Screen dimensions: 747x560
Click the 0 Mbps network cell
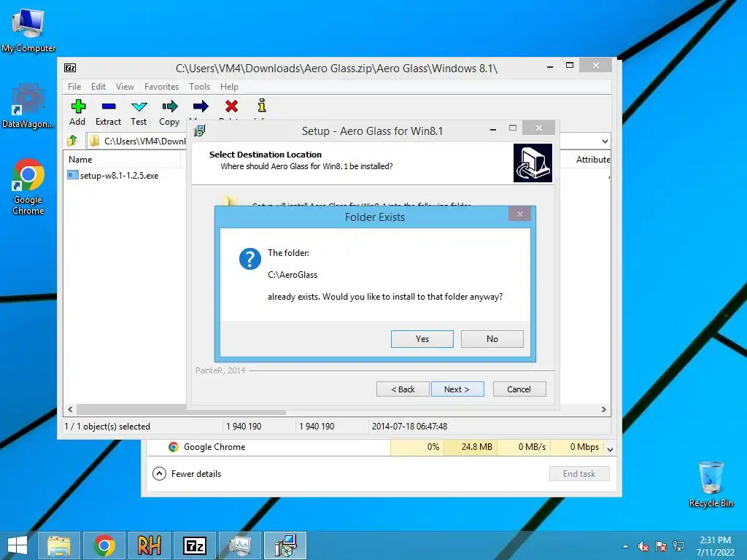pos(578,447)
